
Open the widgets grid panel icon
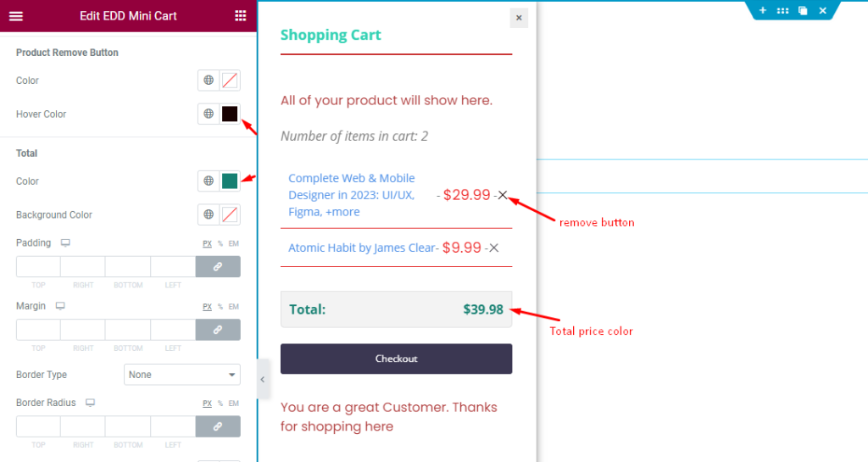[x=240, y=16]
